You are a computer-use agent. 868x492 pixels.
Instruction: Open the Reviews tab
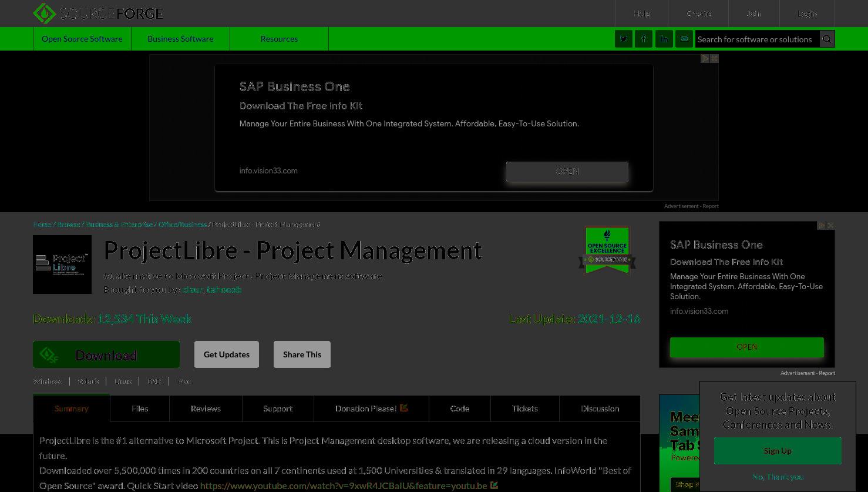(206, 409)
